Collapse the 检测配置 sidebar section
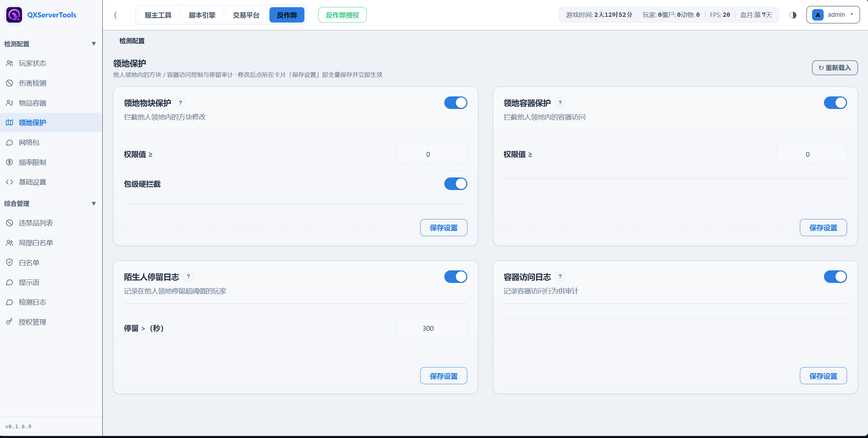Image resolution: width=868 pixels, height=438 pixels. [x=94, y=44]
